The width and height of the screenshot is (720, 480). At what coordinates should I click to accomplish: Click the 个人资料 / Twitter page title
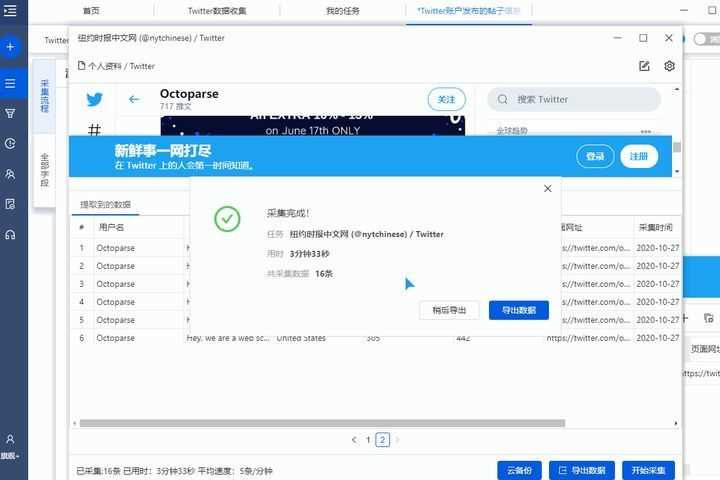121,66
